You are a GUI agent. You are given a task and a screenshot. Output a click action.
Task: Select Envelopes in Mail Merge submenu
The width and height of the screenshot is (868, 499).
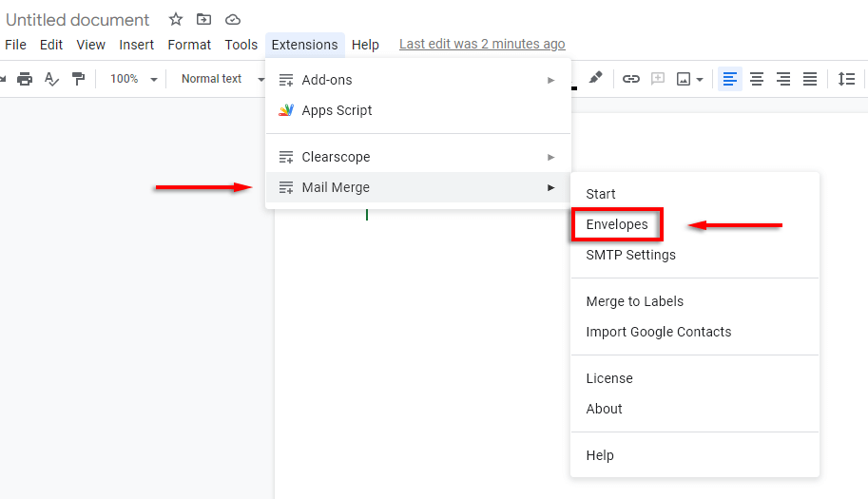(x=617, y=225)
